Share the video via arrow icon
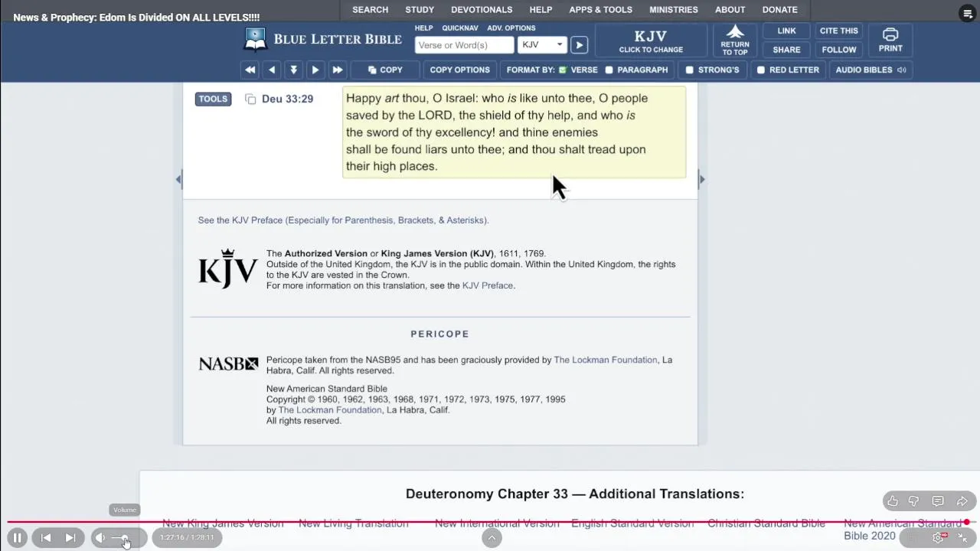This screenshot has width=980, height=551. click(x=962, y=501)
